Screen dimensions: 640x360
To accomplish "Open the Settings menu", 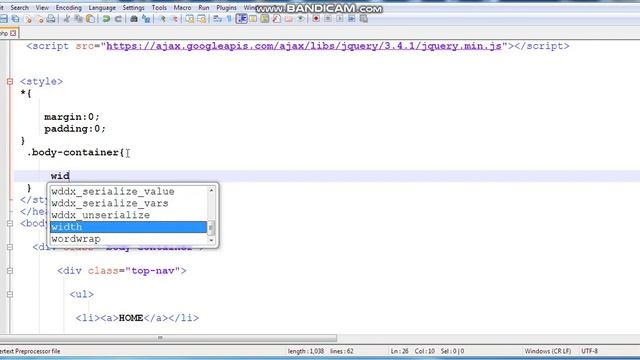I will (x=133, y=8).
